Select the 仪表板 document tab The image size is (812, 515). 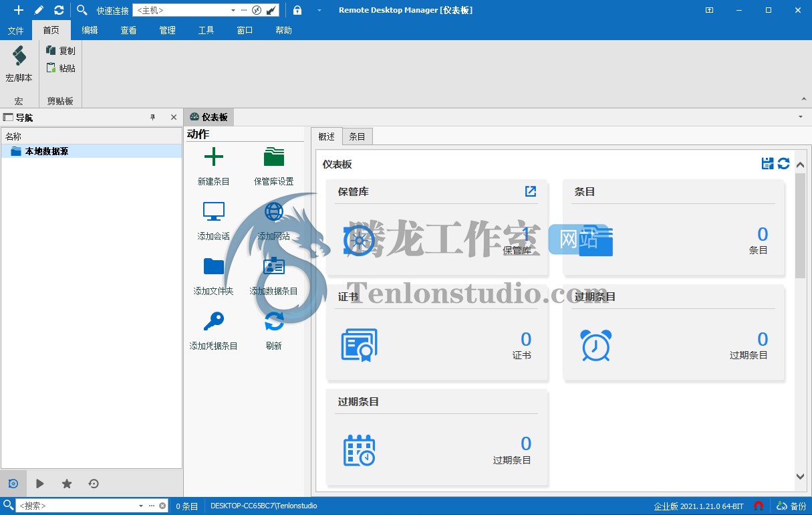(209, 117)
